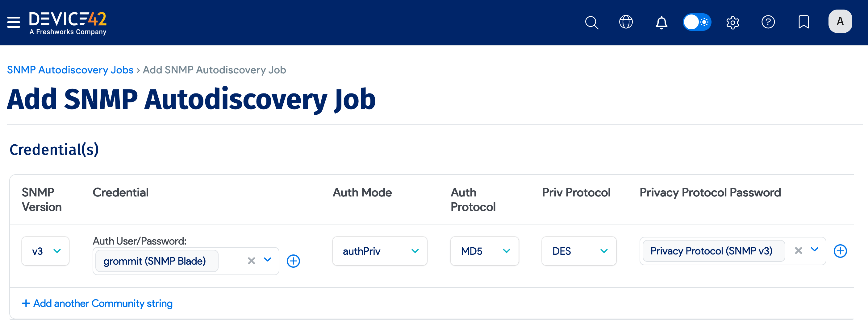Screen dimensions: 868x330
Task: Toggle the theme switch in the header
Action: tap(697, 22)
